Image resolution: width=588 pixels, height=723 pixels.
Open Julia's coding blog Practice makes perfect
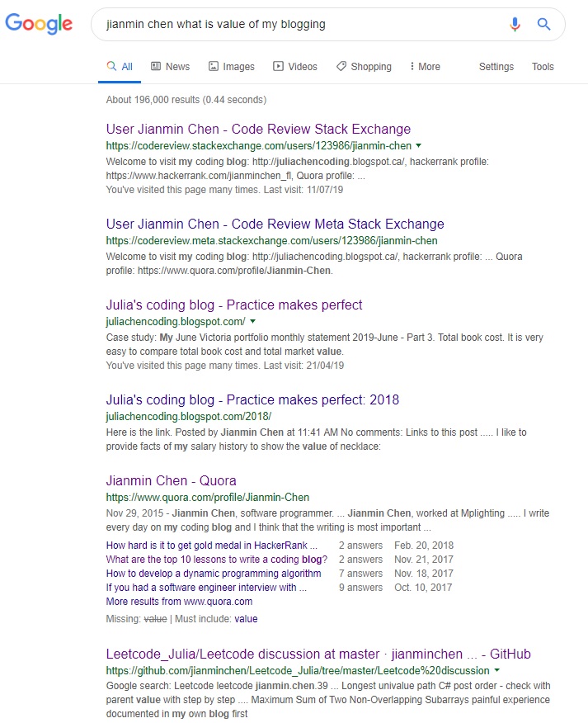[234, 305]
